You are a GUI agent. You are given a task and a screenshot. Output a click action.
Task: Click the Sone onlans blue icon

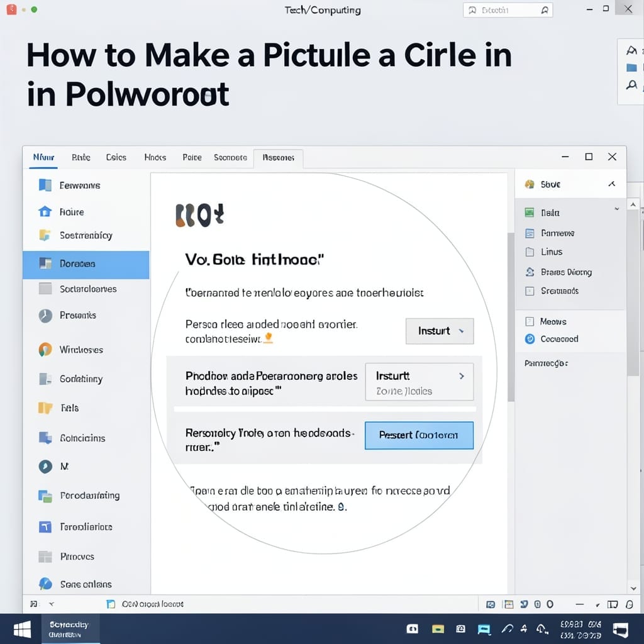point(45,584)
